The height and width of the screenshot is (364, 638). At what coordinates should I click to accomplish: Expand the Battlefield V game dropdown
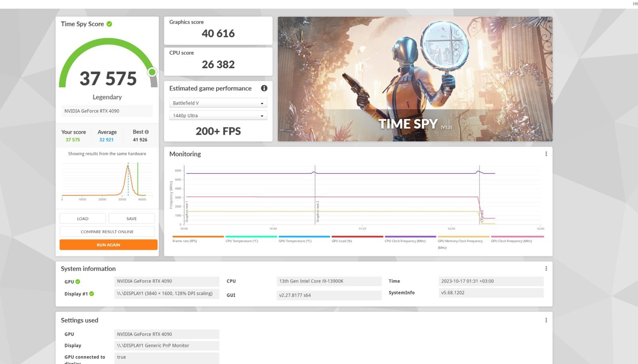click(x=218, y=103)
